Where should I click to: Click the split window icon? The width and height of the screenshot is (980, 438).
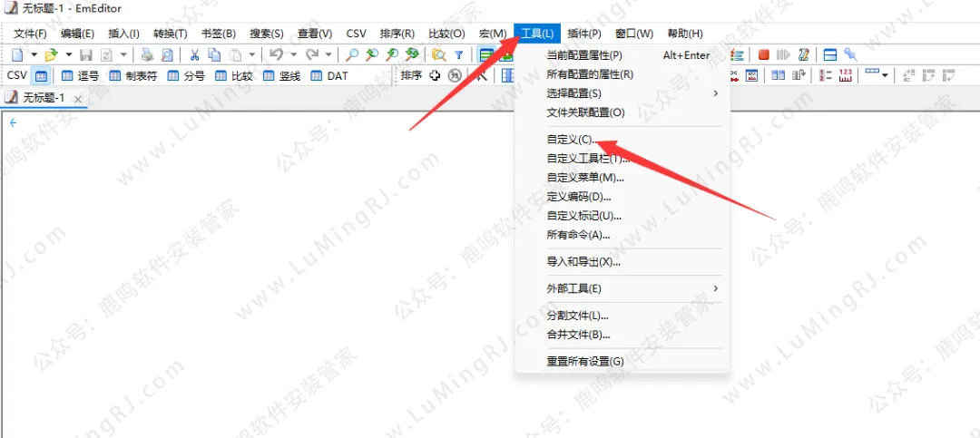830,55
